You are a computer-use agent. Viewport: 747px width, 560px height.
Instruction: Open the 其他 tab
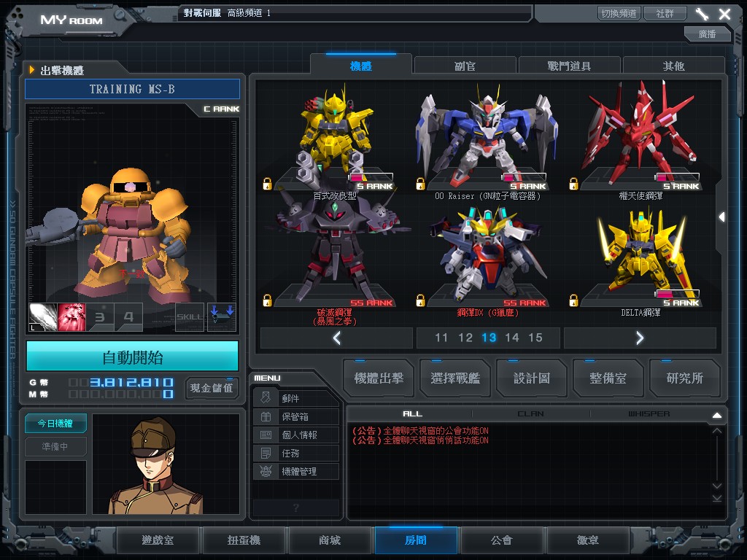673,66
